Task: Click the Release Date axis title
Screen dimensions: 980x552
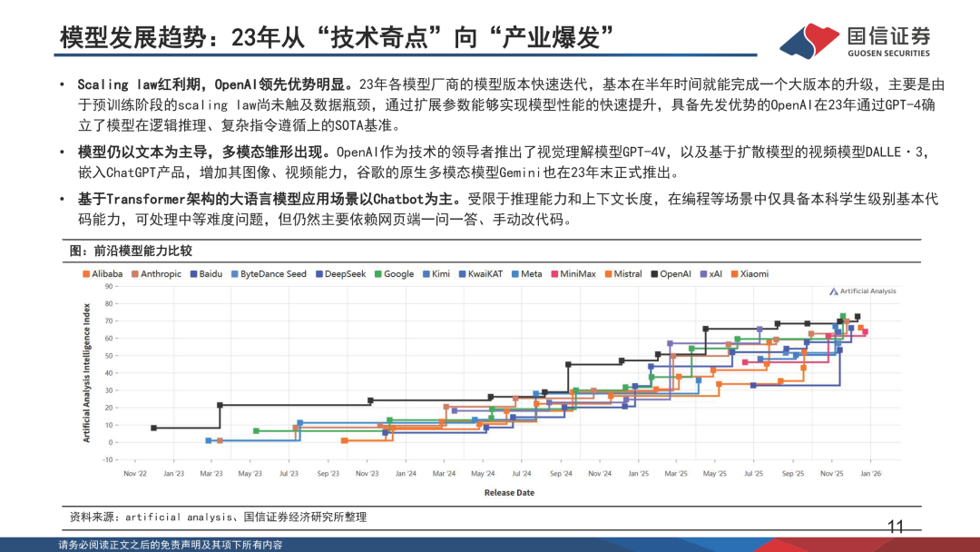Action: pyautogui.click(x=509, y=493)
